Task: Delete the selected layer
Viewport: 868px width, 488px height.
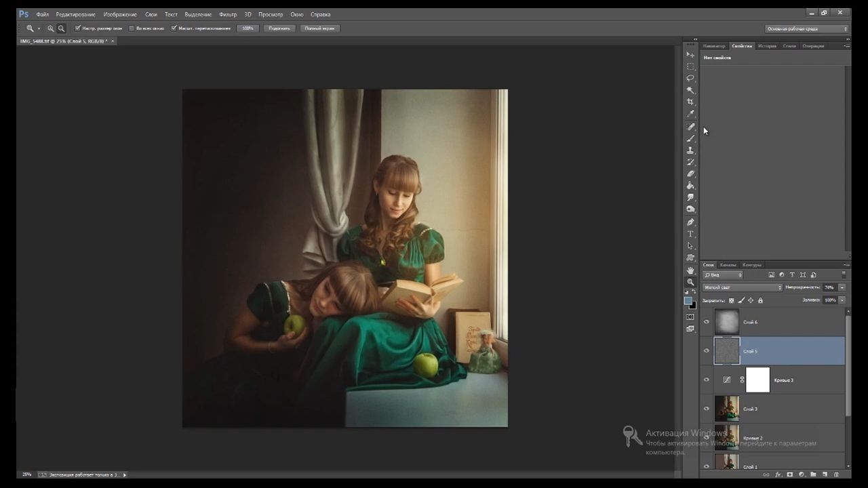Action: click(836, 474)
